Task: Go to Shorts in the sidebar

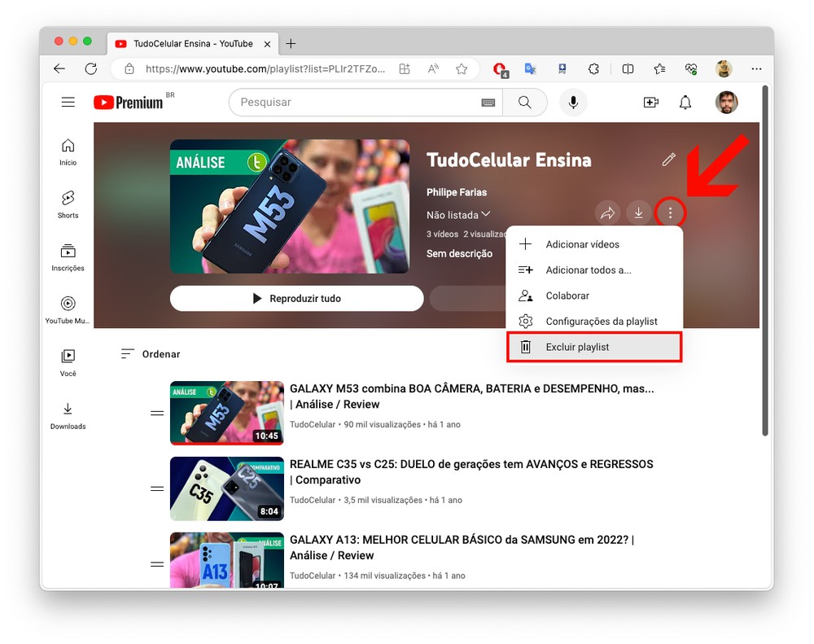Action: 68,204
